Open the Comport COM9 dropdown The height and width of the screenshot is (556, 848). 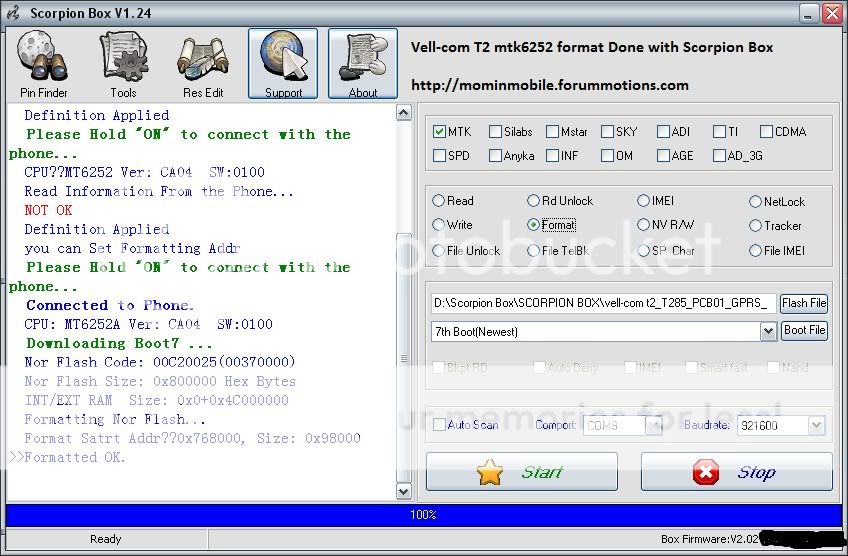click(654, 426)
